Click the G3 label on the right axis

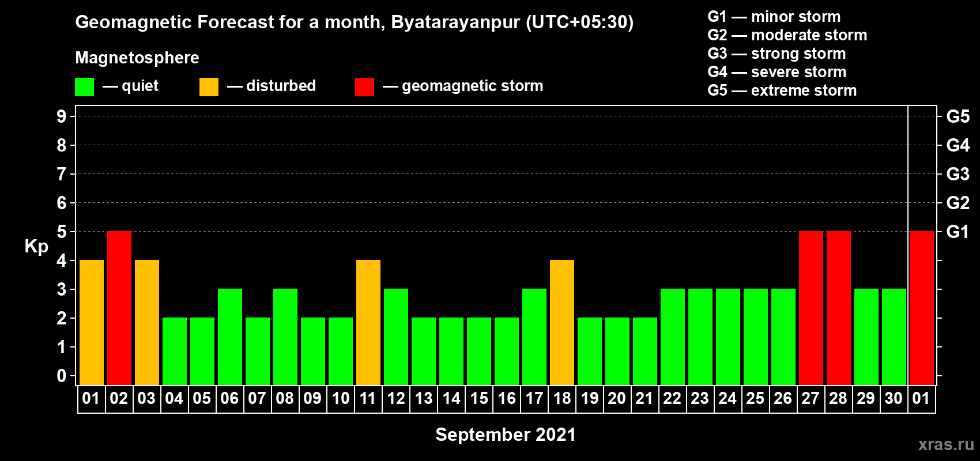pyautogui.click(x=958, y=174)
